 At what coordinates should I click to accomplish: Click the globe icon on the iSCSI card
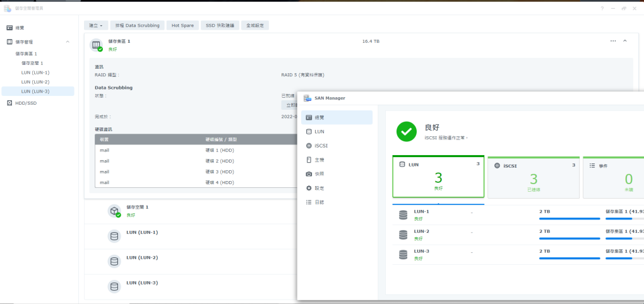(497, 166)
